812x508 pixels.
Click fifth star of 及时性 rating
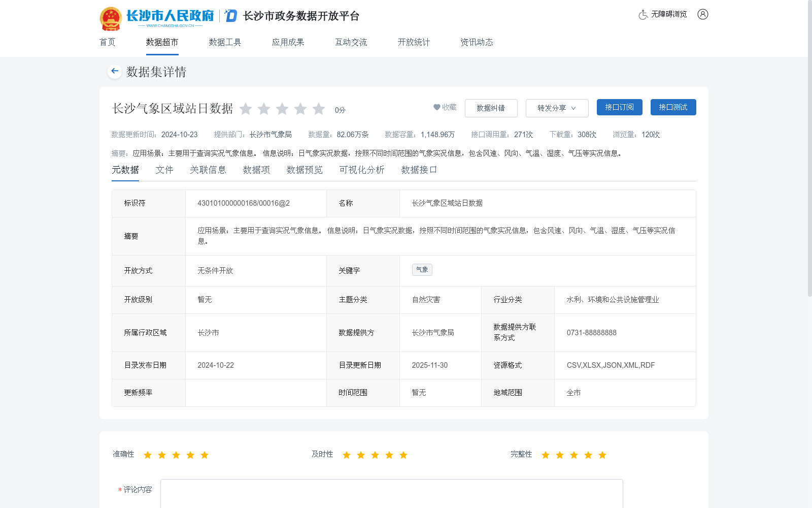(403, 455)
